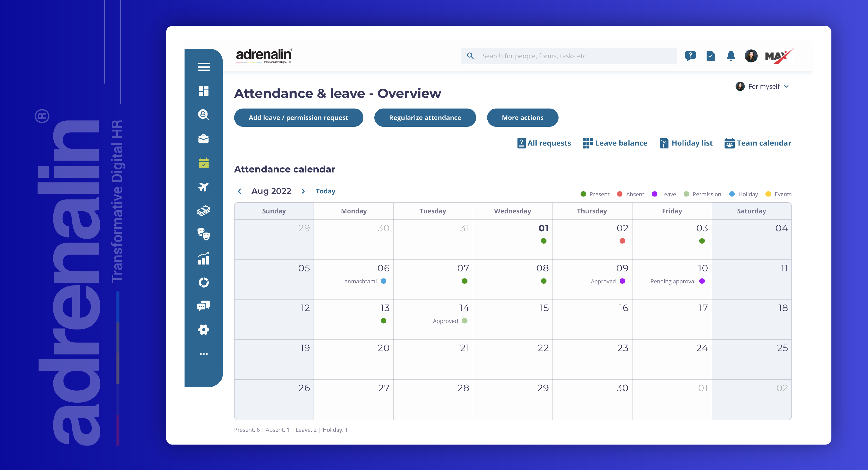
Task: Select the dashboard grid icon in sidebar
Action: click(x=204, y=91)
